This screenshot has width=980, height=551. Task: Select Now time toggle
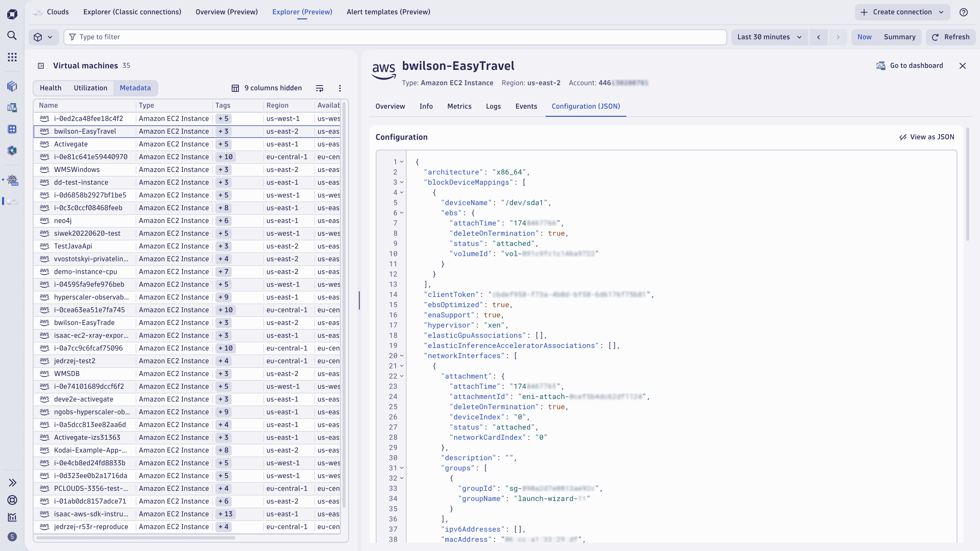coord(864,37)
